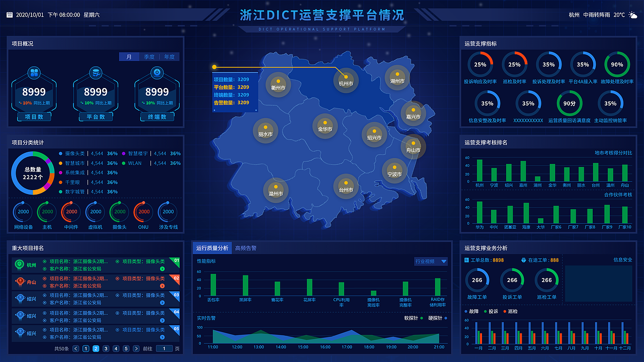Click the 工单总数 document icon

(466, 260)
